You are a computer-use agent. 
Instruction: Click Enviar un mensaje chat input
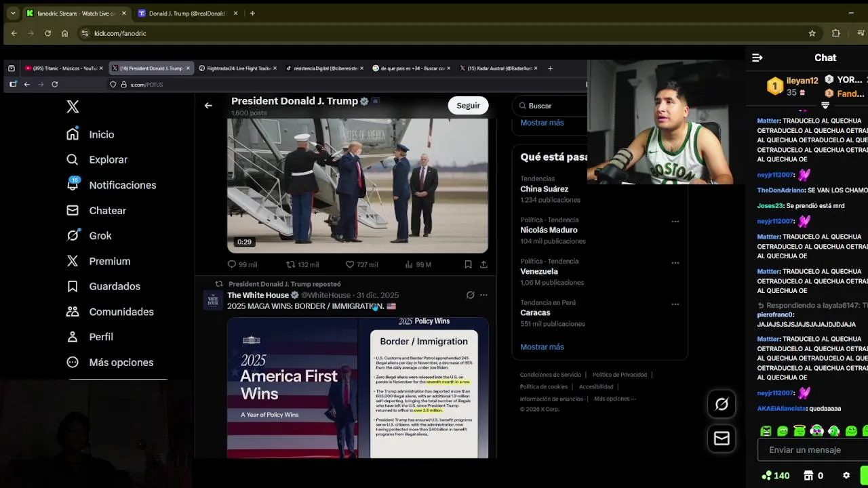tap(812, 450)
